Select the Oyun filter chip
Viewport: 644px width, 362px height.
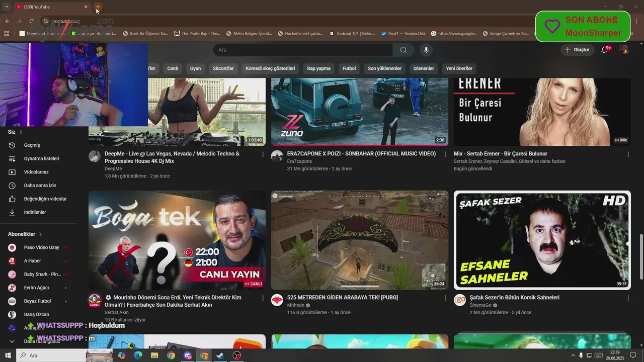(x=195, y=68)
